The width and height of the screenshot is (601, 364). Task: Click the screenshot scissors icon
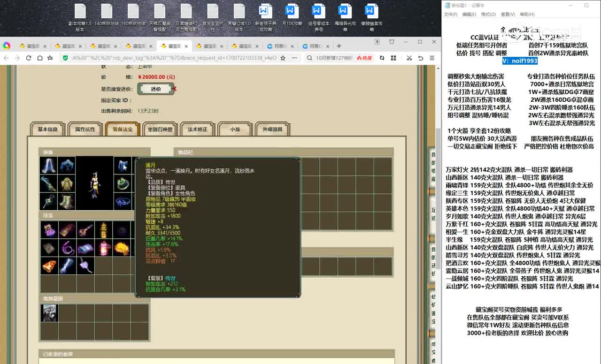(409, 58)
